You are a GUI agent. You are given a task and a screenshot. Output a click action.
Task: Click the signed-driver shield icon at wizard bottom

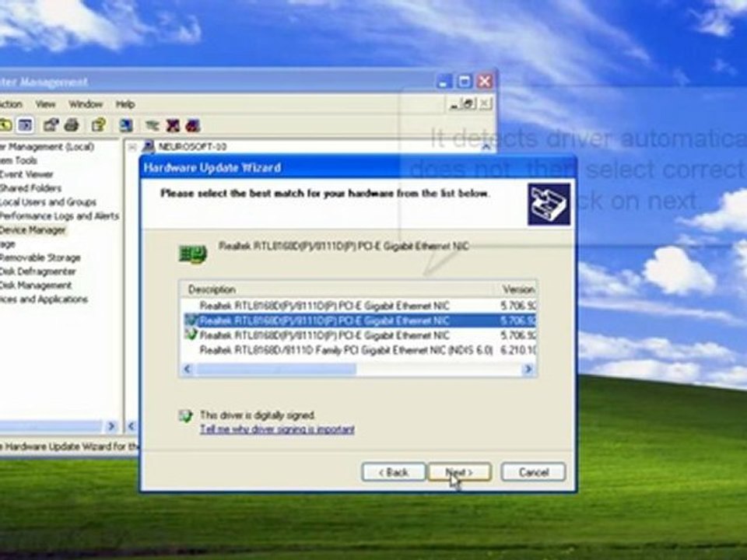tap(185, 416)
